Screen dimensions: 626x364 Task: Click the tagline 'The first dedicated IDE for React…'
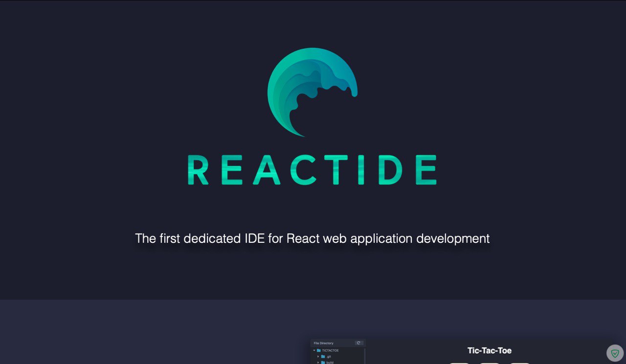tap(312, 238)
